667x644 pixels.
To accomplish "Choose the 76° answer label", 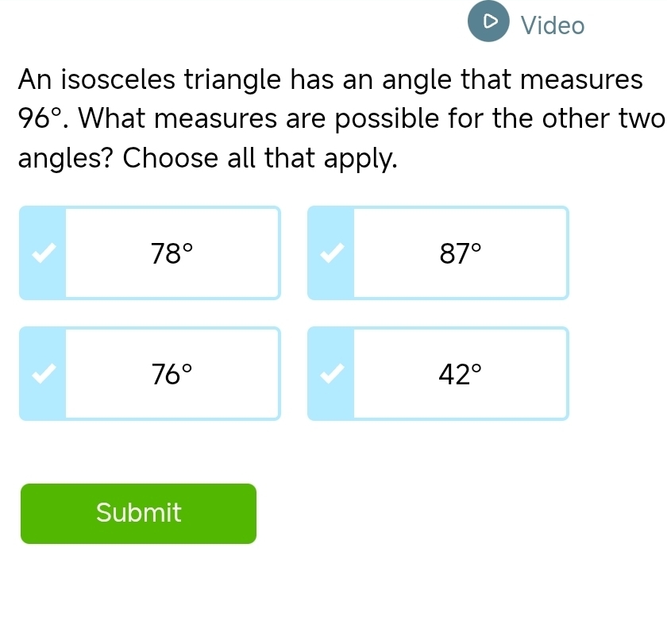I will point(172,374).
